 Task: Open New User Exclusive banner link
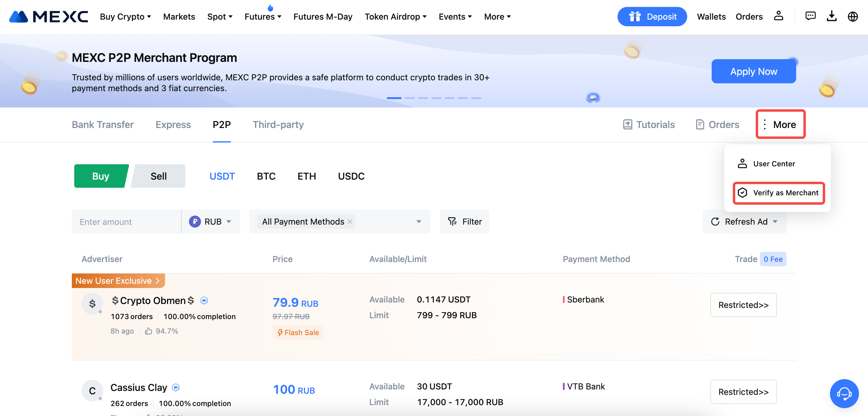[118, 280]
